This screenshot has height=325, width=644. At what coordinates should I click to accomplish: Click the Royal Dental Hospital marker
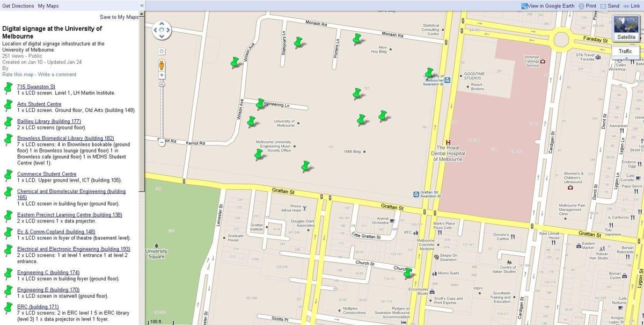(448, 142)
